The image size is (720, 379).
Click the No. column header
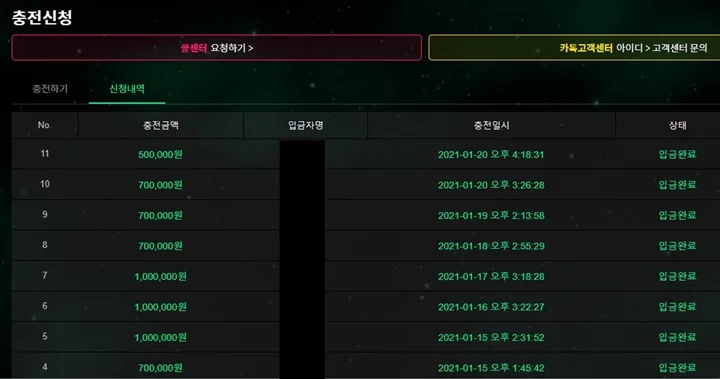click(x=45, y=125)
